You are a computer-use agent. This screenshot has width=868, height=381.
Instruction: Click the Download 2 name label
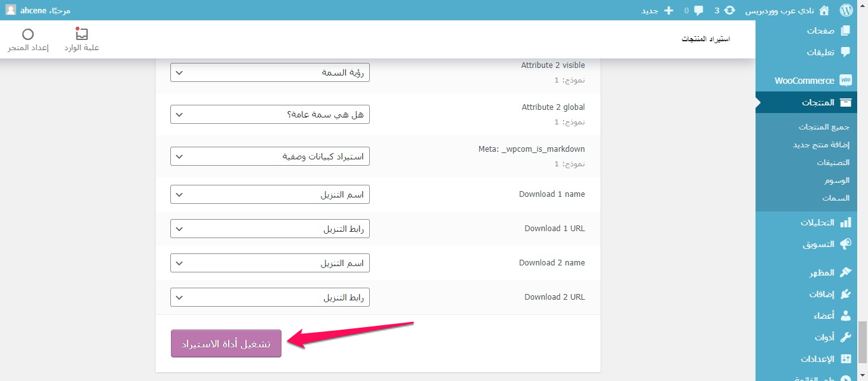click(x=552, y=263)
